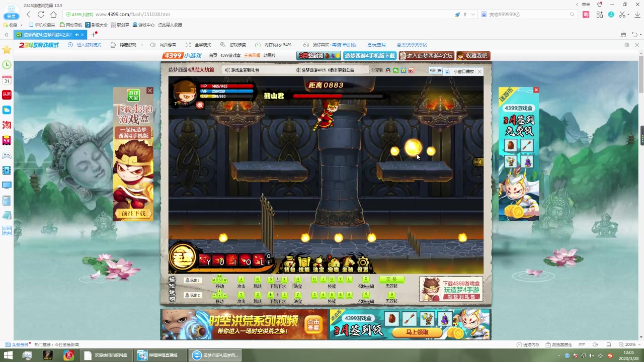
Task: Open the 背包 backpack game menu
Action: click(289, 263)
